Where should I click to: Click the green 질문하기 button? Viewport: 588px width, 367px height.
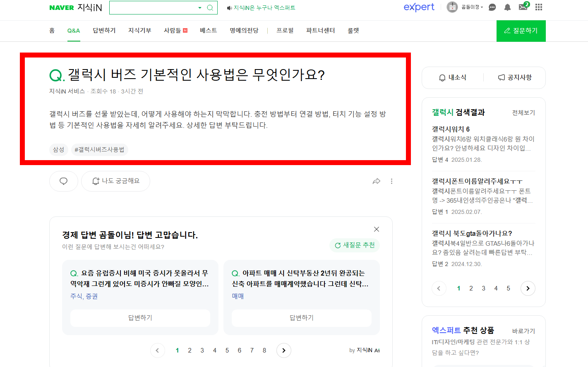521,31
